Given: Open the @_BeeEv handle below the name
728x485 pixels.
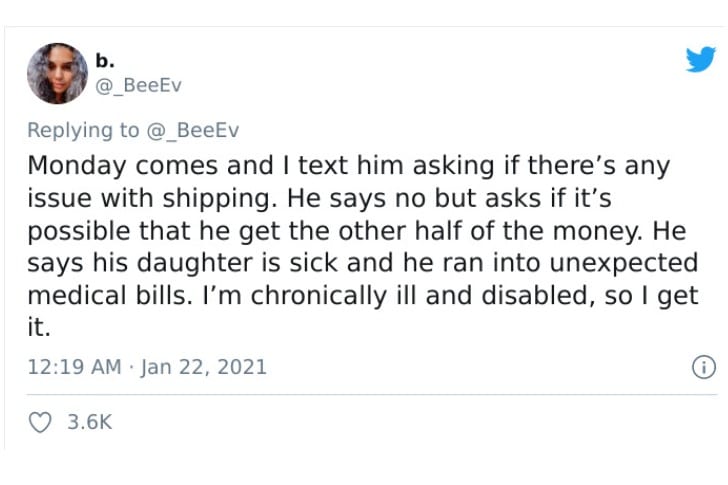Looking at the screenshot, I should point(138,85).
